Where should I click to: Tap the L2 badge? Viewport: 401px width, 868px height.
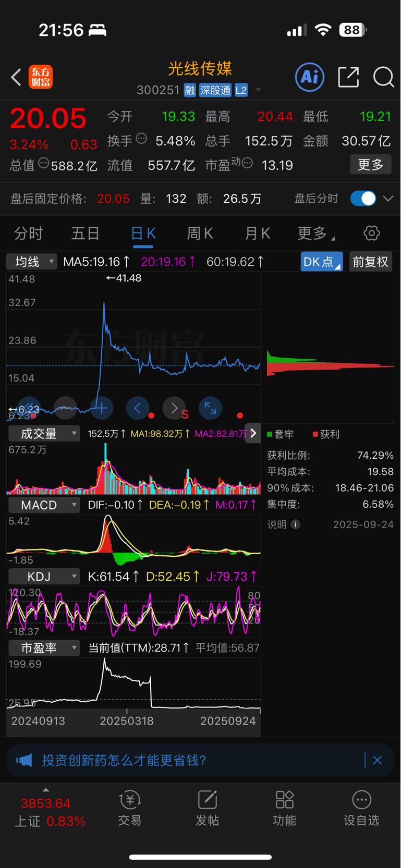241,90
